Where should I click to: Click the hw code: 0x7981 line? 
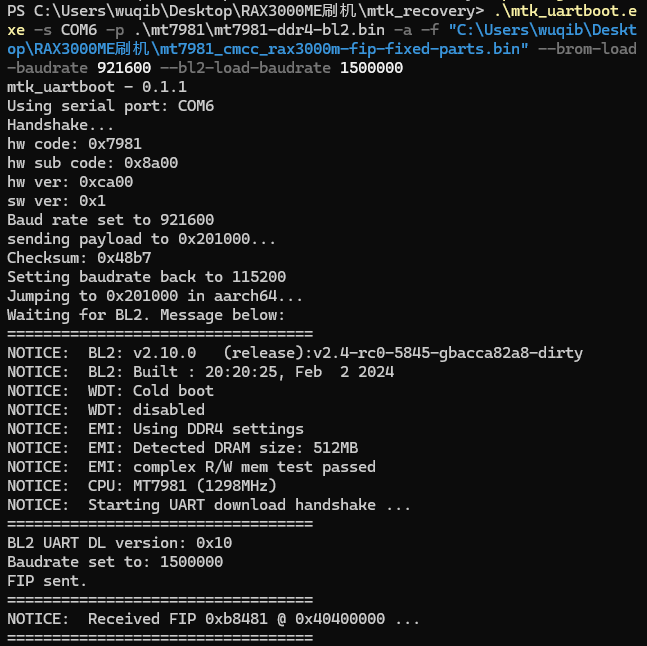(x=74, y=144)
